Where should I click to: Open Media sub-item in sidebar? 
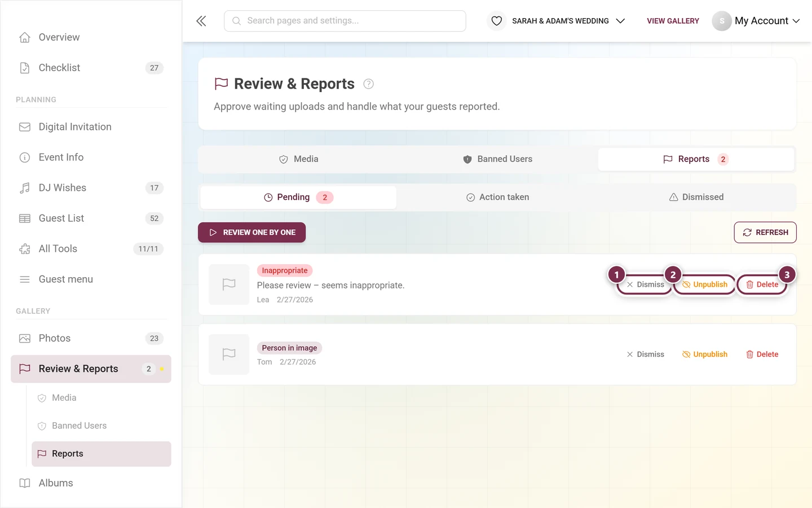(x=101, y=398)
